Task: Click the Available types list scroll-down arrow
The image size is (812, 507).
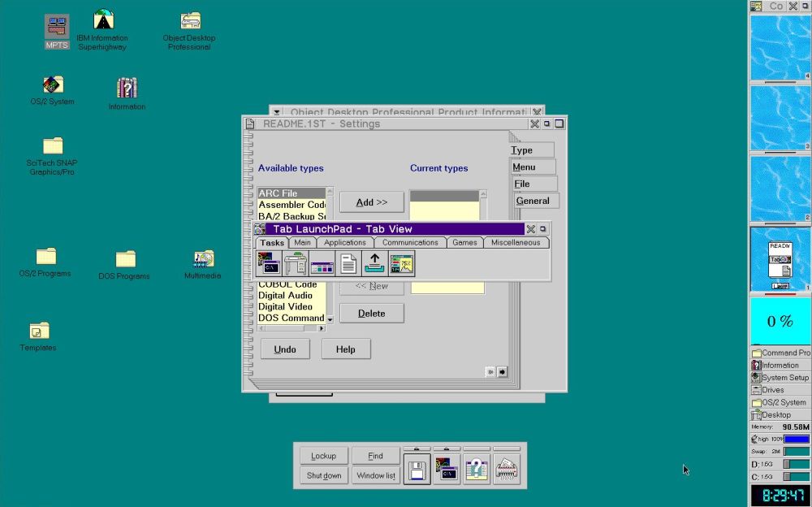Action: point(330,320)
